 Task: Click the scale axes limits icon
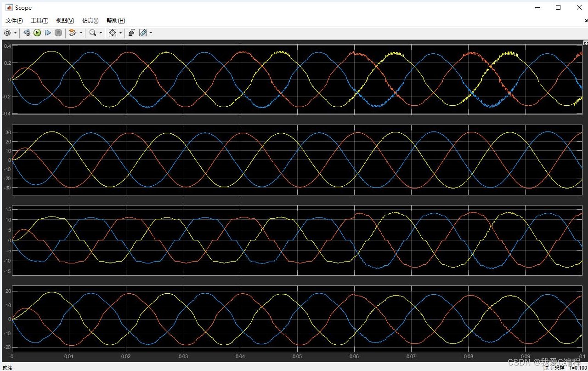point(113,33)
